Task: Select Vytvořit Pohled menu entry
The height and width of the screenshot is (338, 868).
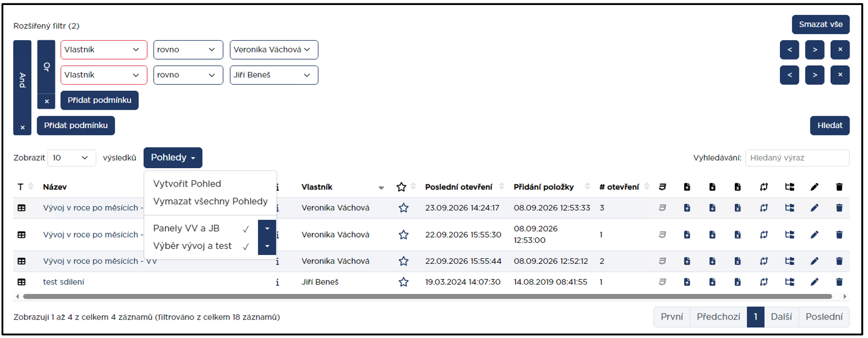Action: 187,184
